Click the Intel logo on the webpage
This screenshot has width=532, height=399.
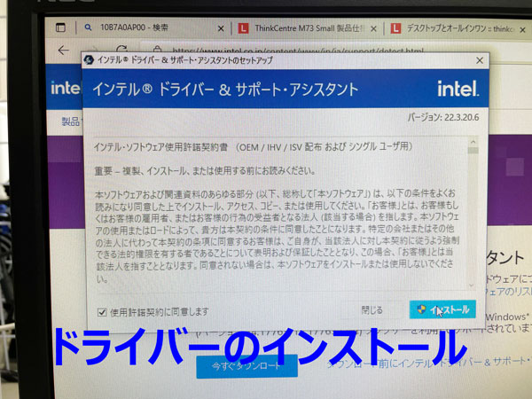pyautogui.click(x=65, y=88)
